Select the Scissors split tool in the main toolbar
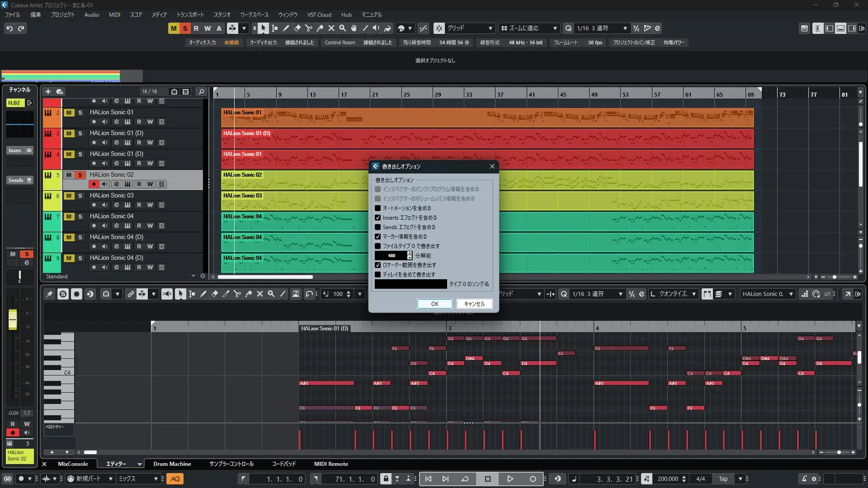The image size is (868, 488). tap(309, 28)
